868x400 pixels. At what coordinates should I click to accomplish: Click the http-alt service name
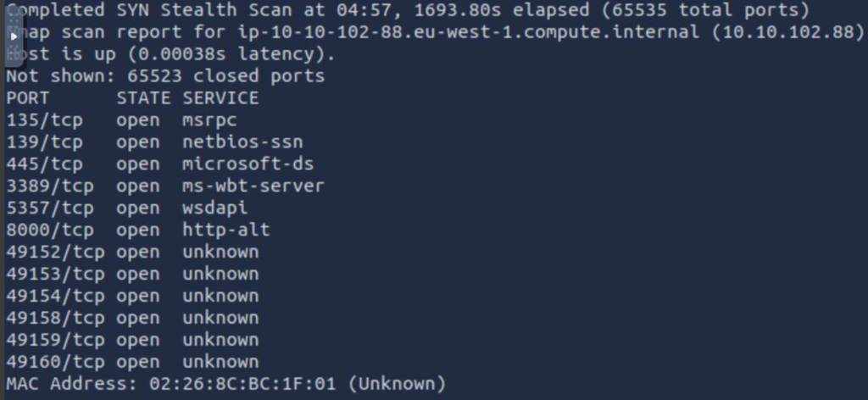tap(225, 230)
